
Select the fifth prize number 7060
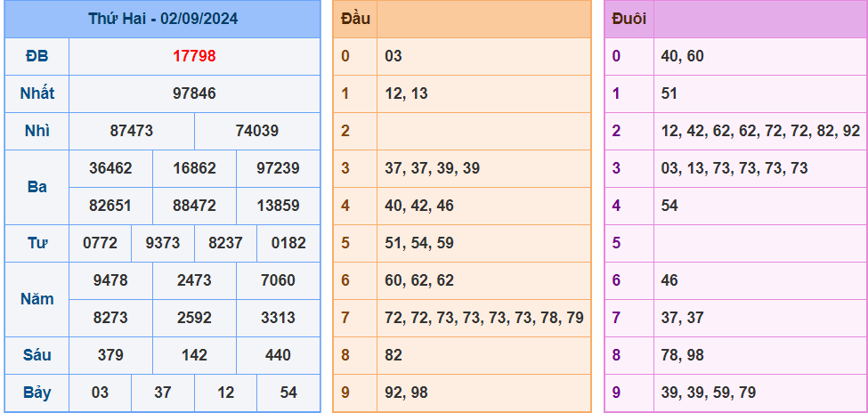click(278, 280)
